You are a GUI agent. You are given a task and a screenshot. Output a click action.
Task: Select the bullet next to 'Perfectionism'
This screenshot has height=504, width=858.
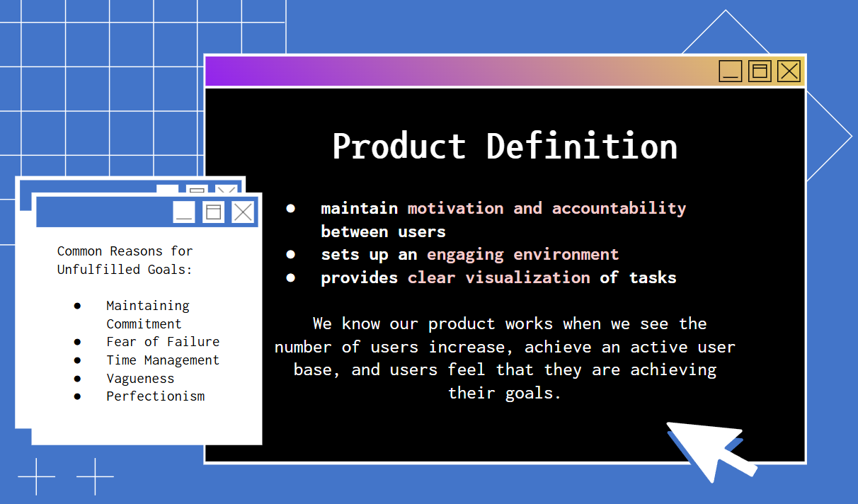tap(76, 396)
